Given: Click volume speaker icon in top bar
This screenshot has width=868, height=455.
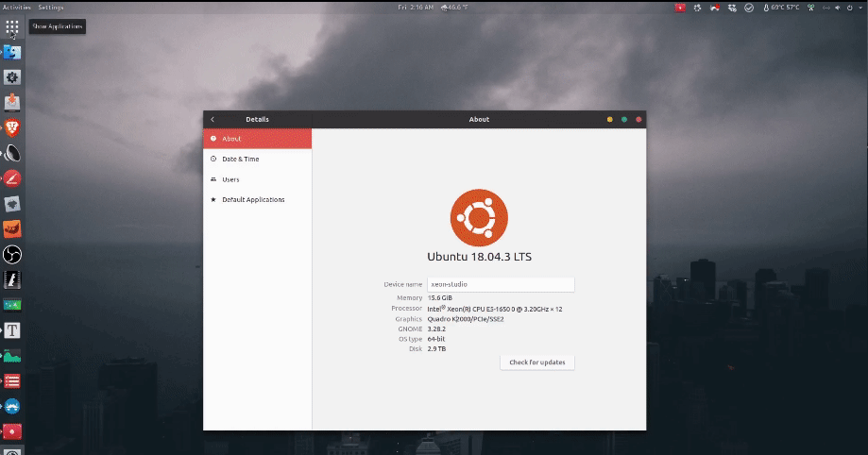Looking at the screenshot, I should [x=837, y=8].
